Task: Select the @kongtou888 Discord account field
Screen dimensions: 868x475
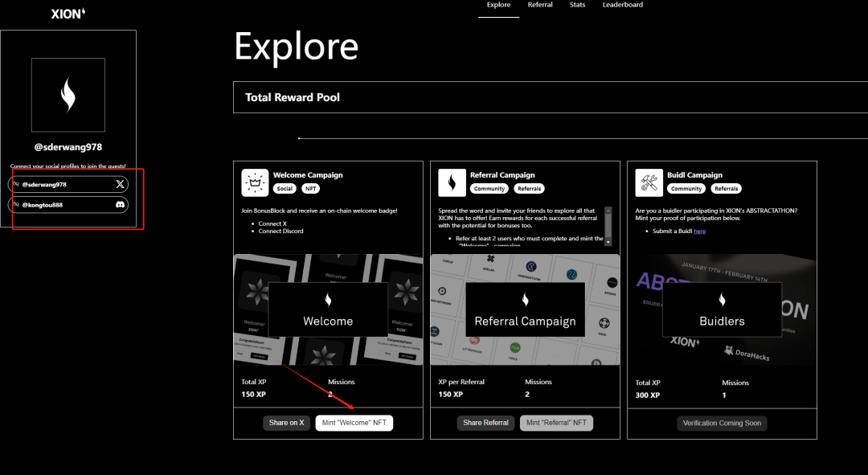Action: [x=68, y=205]
